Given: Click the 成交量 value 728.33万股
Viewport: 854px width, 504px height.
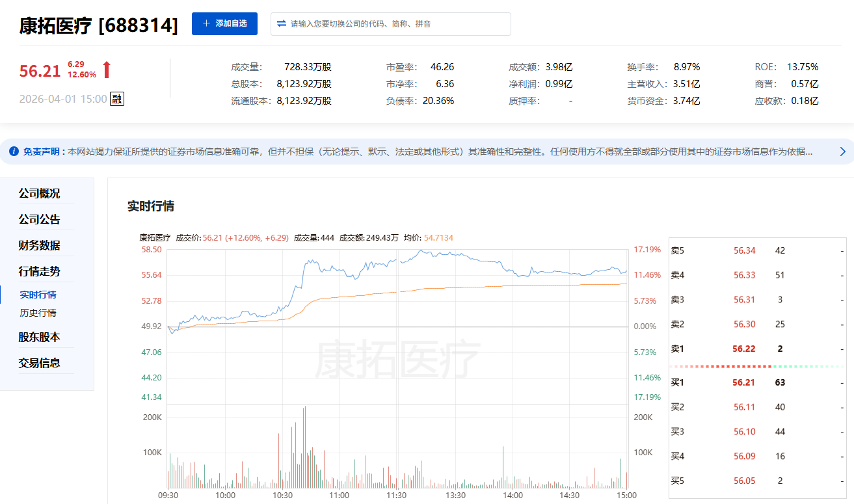Looking at the screenshot, I should point(308,67).
